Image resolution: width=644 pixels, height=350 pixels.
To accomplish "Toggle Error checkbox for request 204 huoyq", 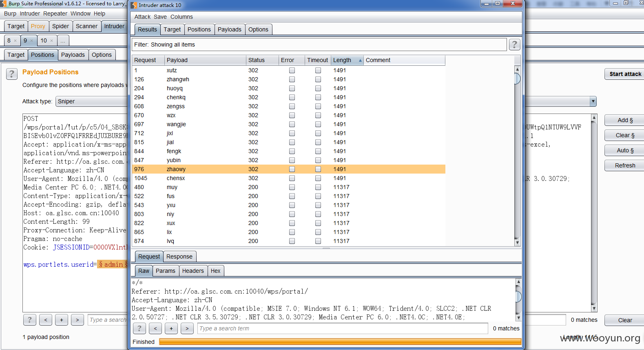I will click(292, 88).
